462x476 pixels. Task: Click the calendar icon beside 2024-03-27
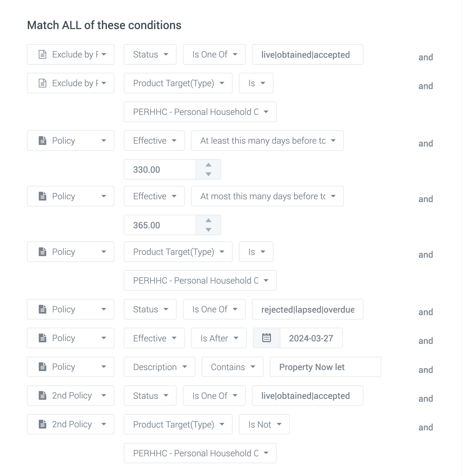coord(266,338)
